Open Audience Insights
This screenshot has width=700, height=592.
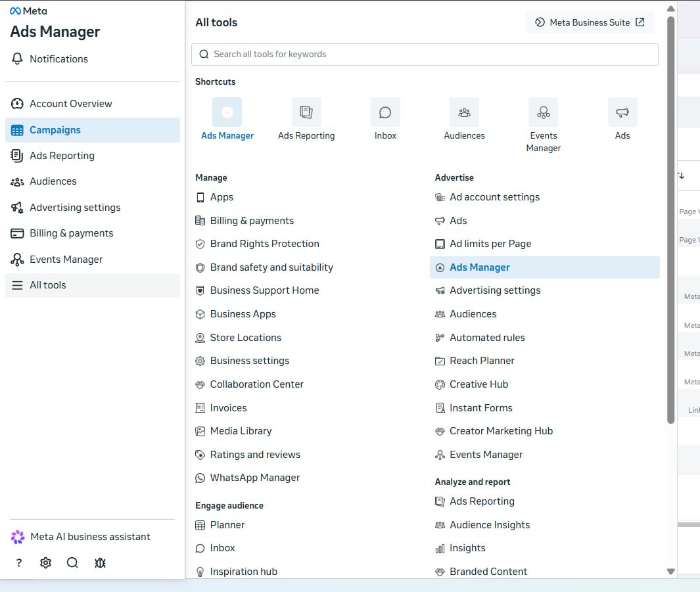click(482, 525)
